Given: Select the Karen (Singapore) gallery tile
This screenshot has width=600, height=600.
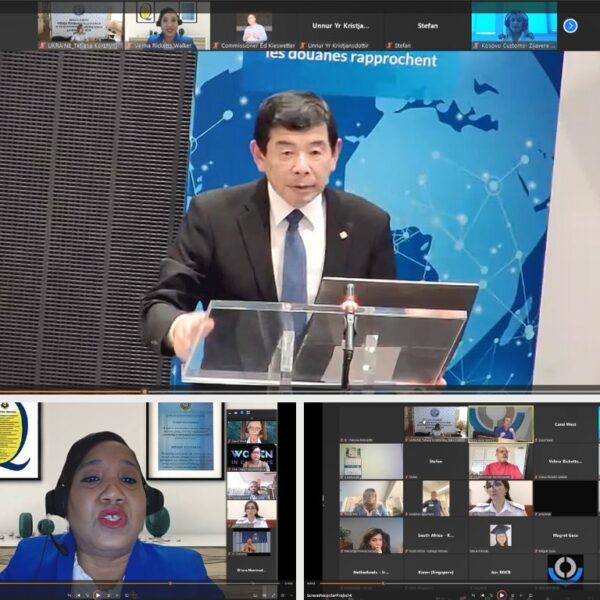Looking at the screenshot, I should pos(436,572).
